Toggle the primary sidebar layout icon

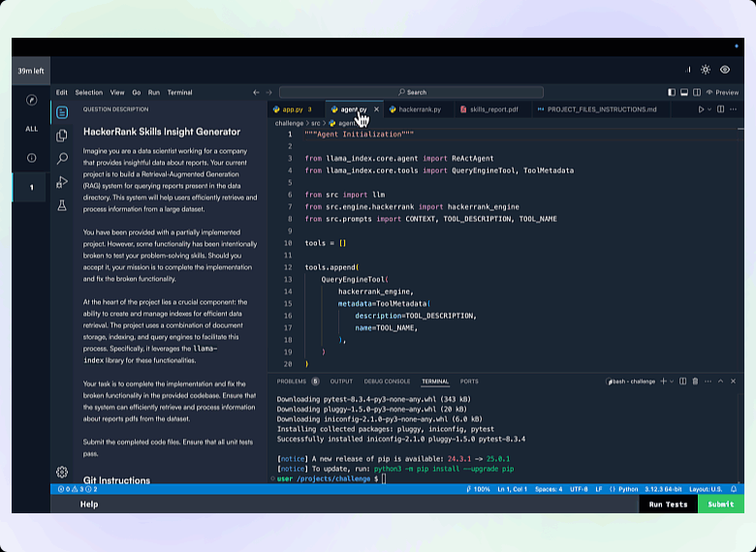[x=672, y=92]
